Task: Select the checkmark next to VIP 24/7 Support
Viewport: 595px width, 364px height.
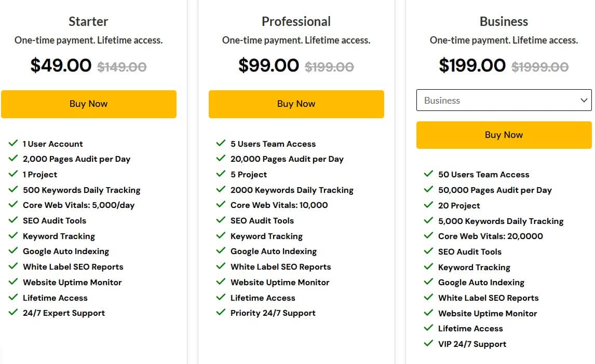Action: coord(429,344)
